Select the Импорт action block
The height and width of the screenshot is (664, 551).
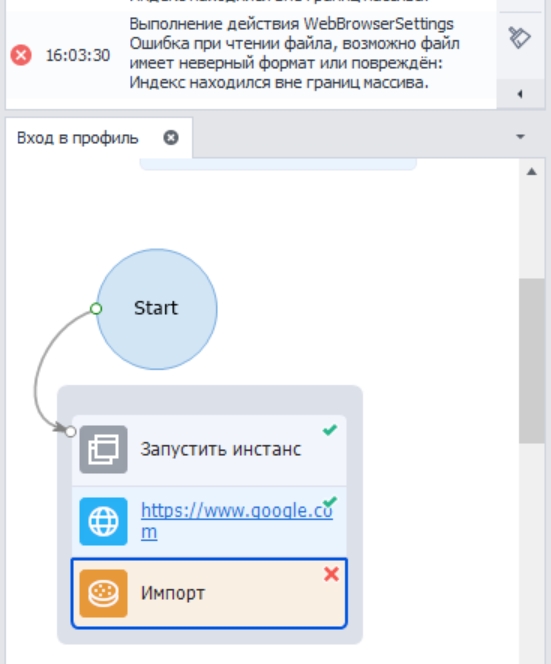coord(209,593)
